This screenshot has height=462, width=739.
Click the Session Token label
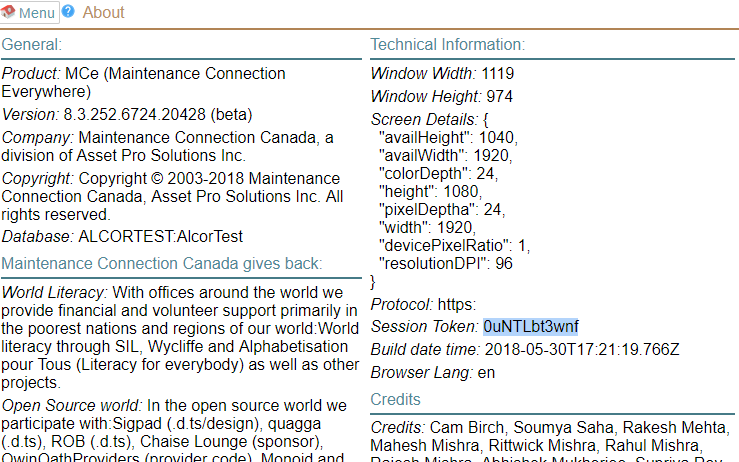click(x=425, y=327)
